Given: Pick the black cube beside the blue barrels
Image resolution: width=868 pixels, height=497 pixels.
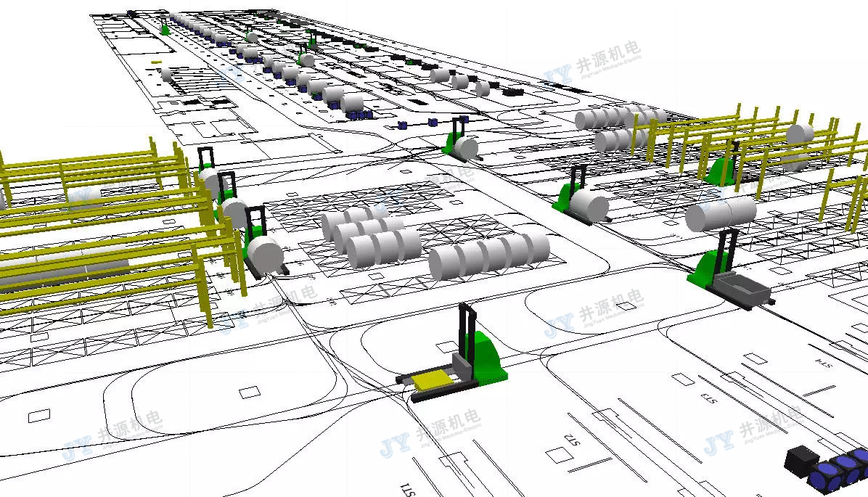Looking at the screenshot, I should click(x=801, y=461).
